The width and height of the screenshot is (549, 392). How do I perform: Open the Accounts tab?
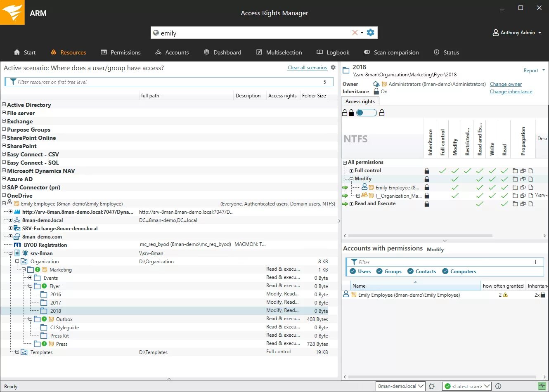172,52
